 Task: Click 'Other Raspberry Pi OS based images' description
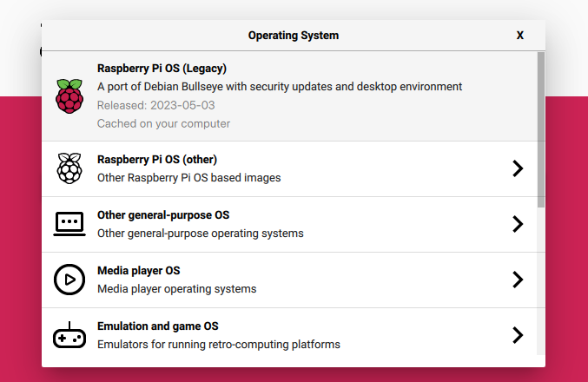pyautogui.click(x=189, y=178)
